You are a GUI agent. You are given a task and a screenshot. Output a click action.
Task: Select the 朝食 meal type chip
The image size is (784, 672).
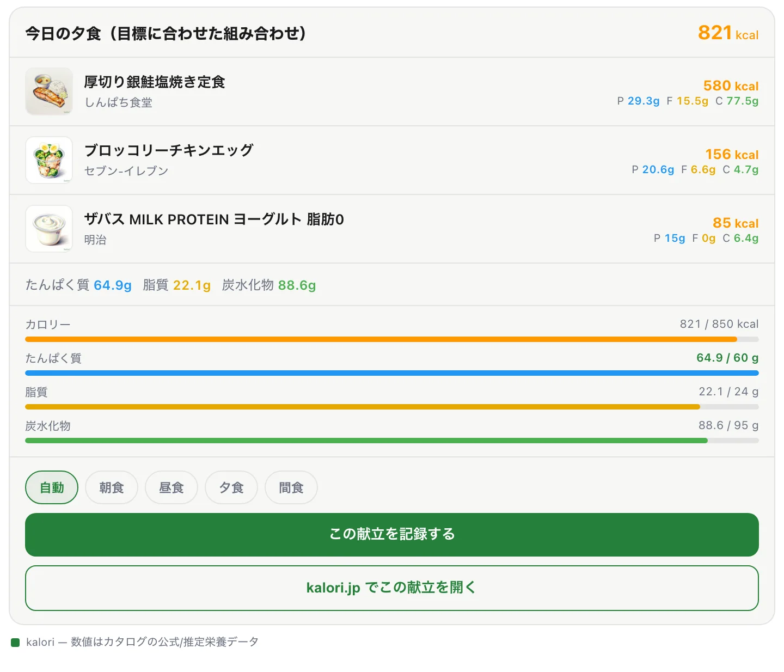(x=112, y=487)
